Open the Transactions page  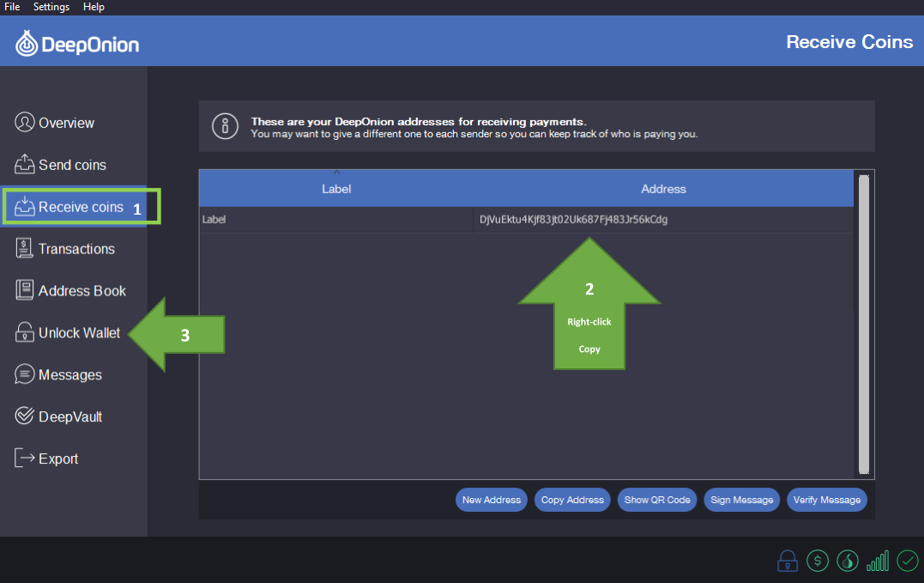tap(76, 249)
